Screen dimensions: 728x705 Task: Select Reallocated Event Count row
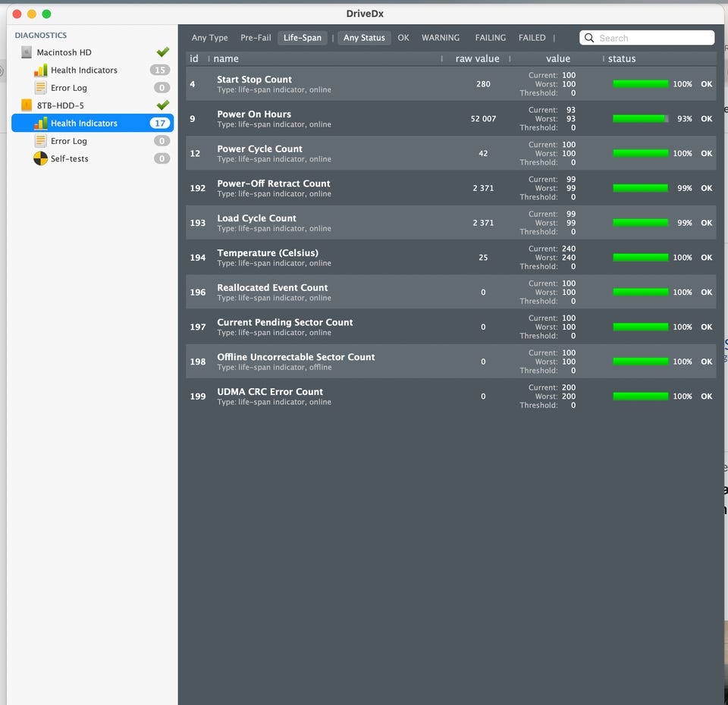click(450, 292)
